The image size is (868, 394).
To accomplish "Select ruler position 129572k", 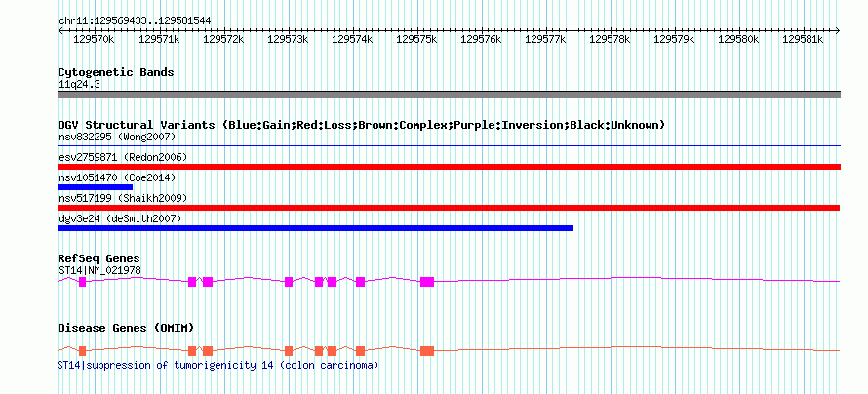I will click(x=223, y=39).
